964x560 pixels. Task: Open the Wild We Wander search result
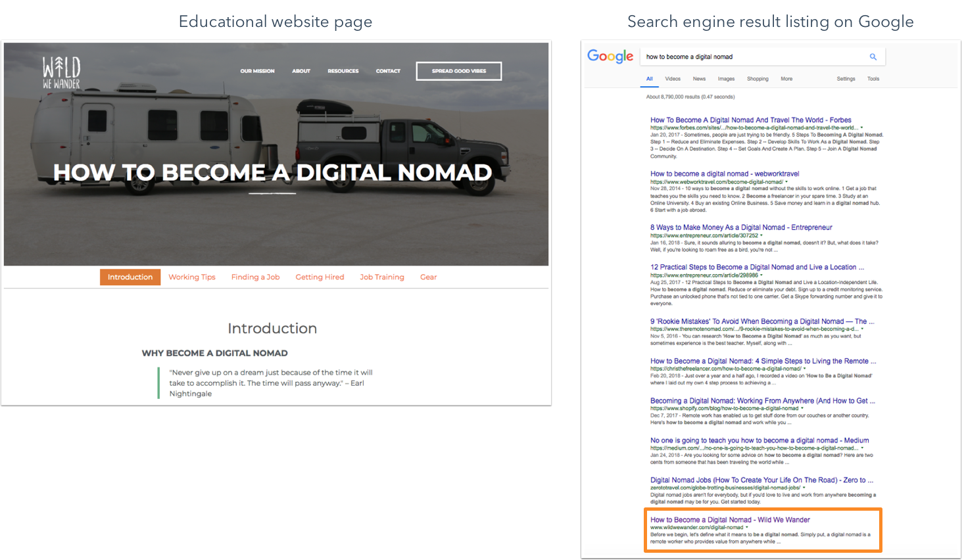(x=730, y=520)
